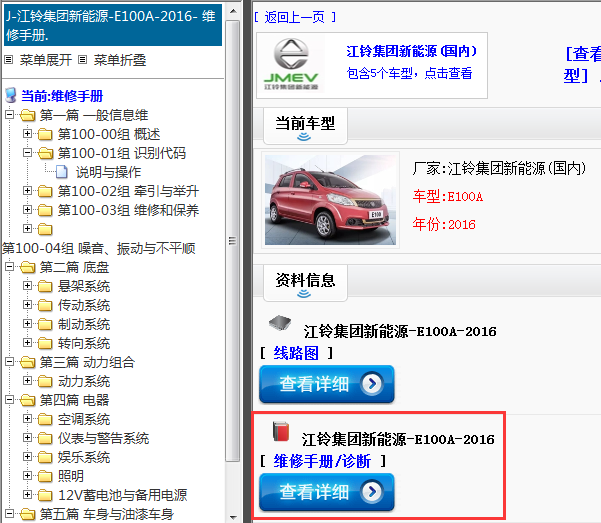The image size is (601, 523).
Task: Collapse the 第四篇 电器 tree node
Action: click(10, 400)
